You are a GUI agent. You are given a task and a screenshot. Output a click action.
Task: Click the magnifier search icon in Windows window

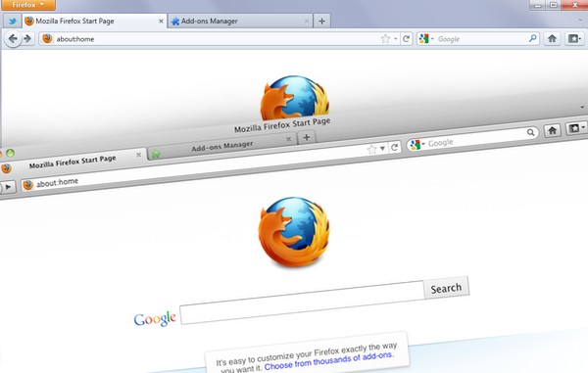pos(532,38)
